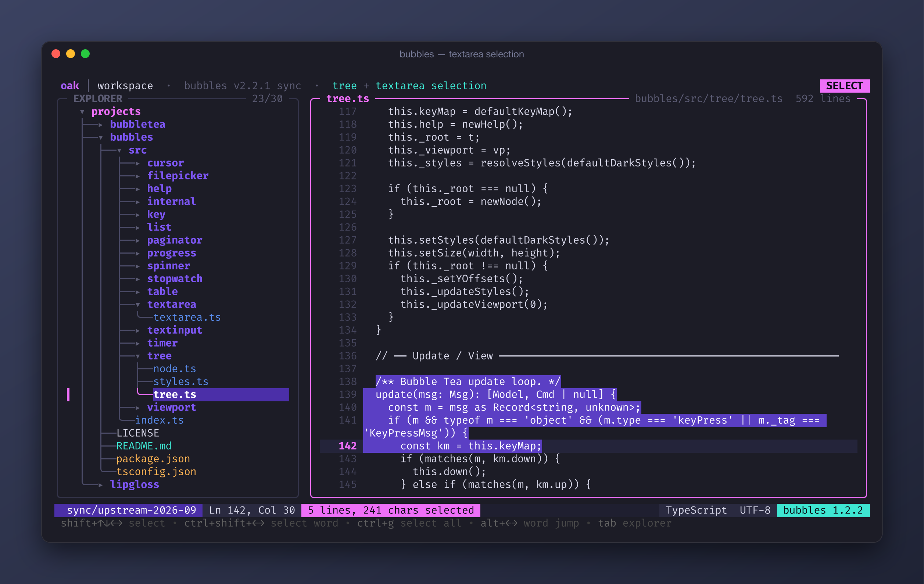Open README.md file
Screen dimensions: 924x584
pos(144,446)
